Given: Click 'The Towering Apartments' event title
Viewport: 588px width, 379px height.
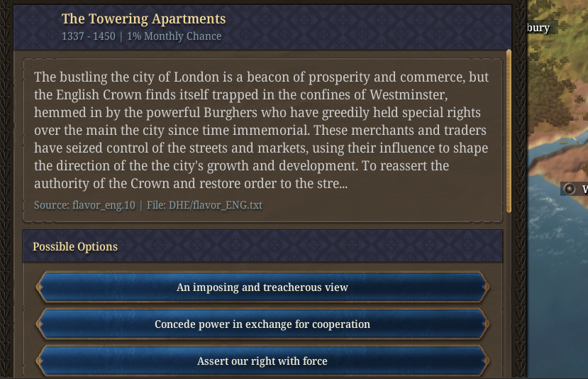Looking at the screenshot, I should click(x=143, y=19).
